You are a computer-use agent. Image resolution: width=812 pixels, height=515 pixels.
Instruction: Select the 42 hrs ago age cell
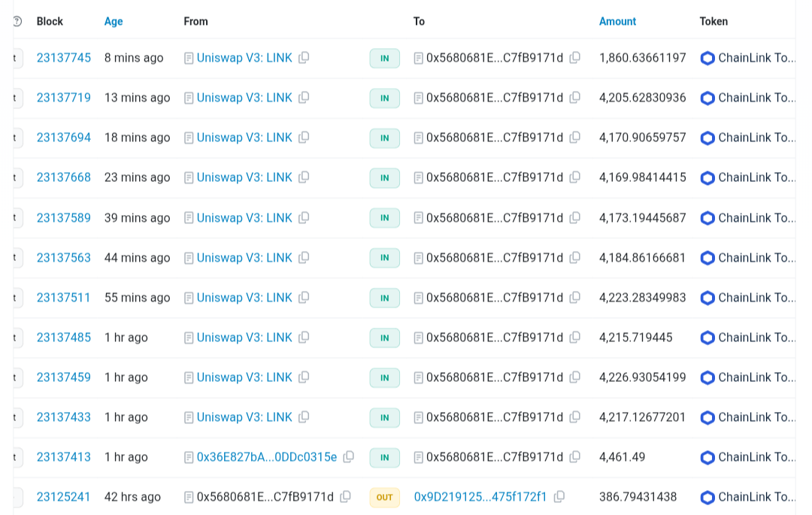coord(132,497)
